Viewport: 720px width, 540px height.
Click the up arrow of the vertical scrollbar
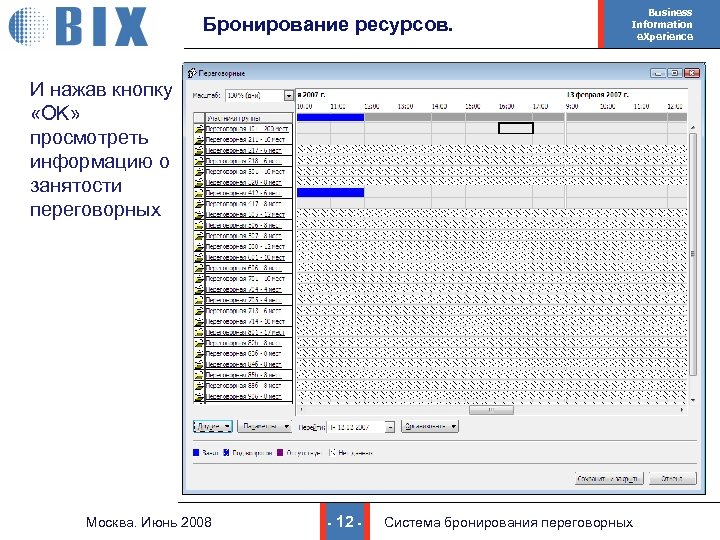[x=693, y=127]
